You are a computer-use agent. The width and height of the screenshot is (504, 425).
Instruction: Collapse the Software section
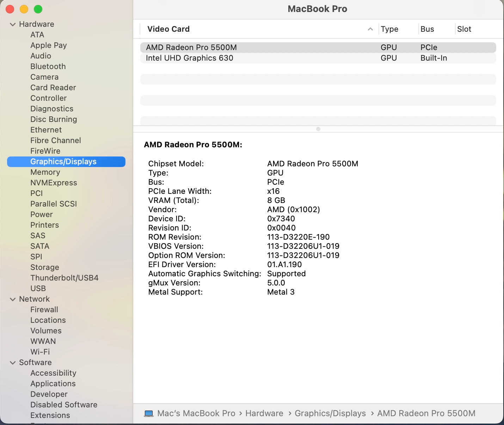13,362
